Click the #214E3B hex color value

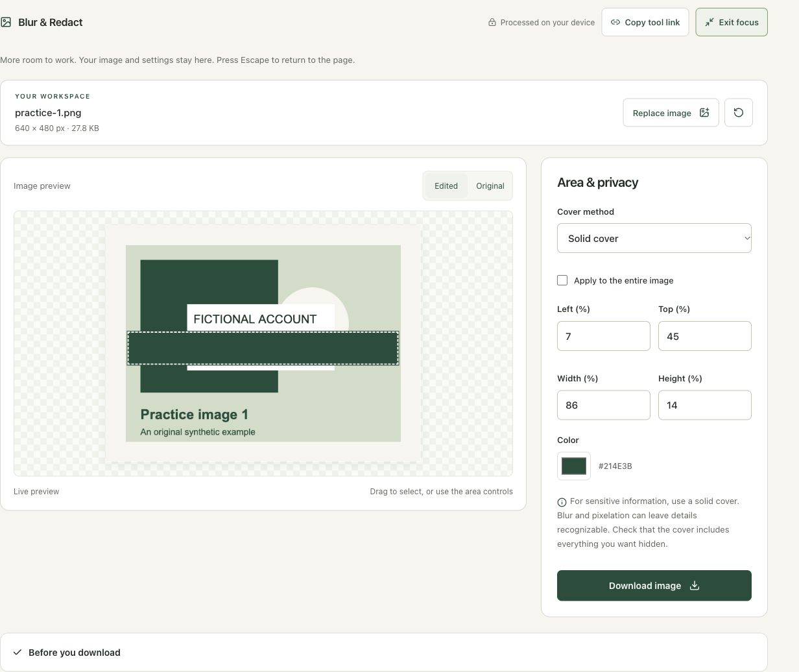(x=615, y=466)
